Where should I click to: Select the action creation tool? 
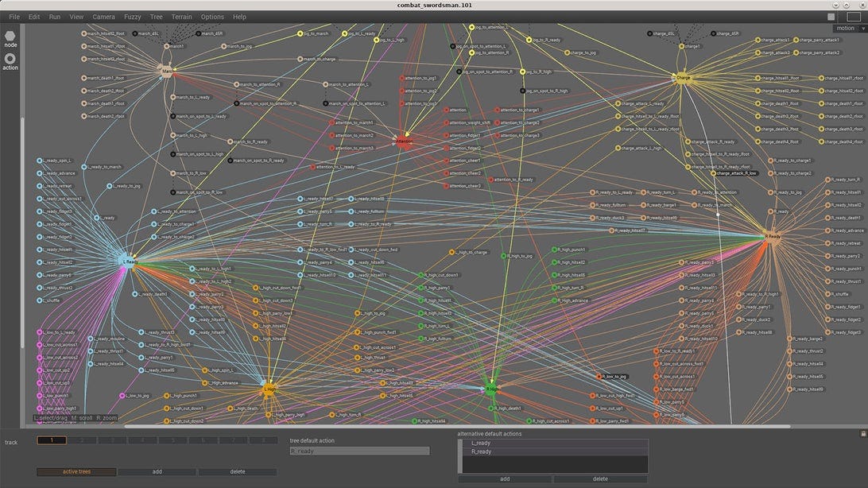[10, 61]
